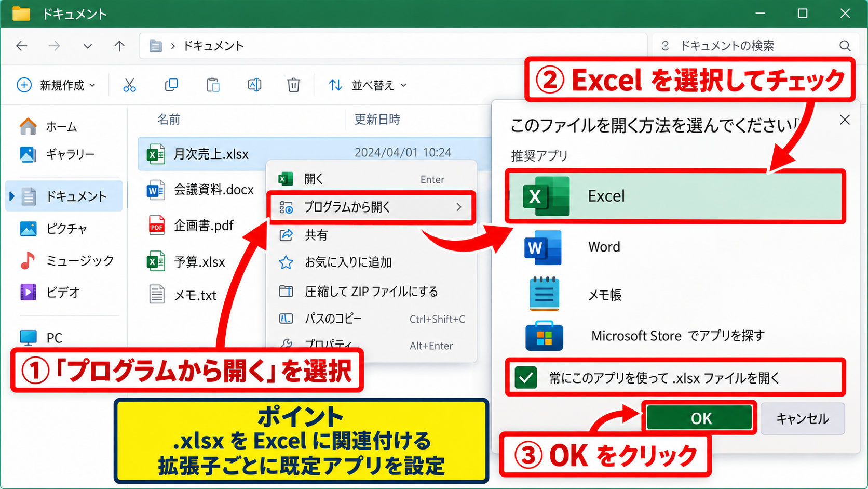Viewport: 868px width, 489px height.
Task: Choose 共有 in the context menu
Action: [371, 235]
